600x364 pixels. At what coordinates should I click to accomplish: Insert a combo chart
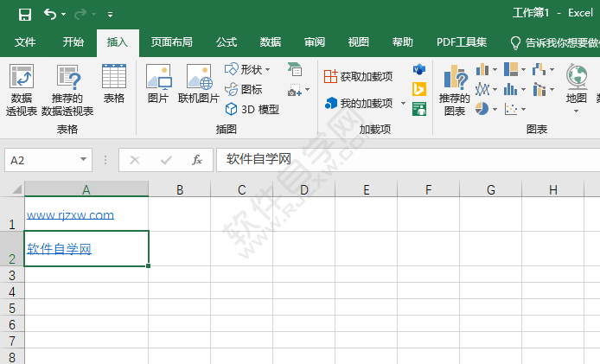[543, 90]
